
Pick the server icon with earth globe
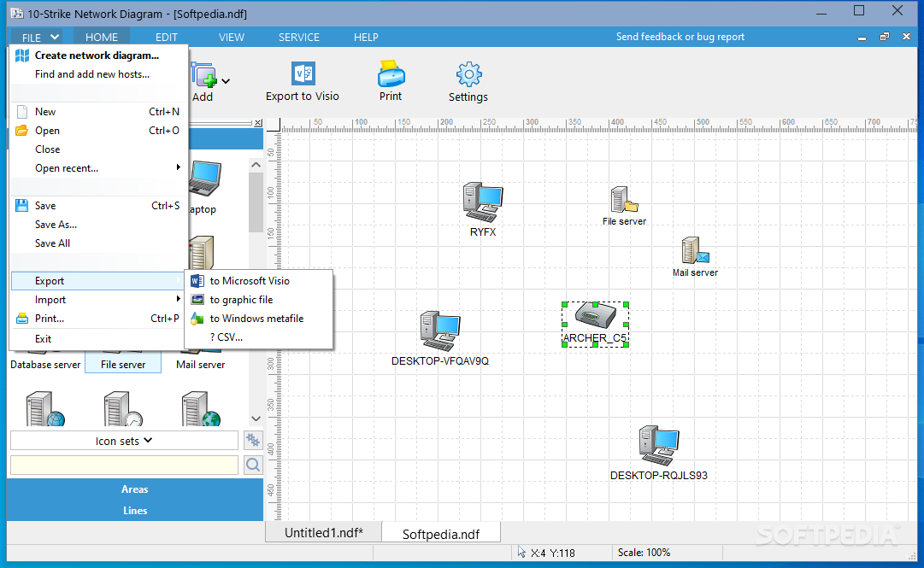[x=201, y=409]
